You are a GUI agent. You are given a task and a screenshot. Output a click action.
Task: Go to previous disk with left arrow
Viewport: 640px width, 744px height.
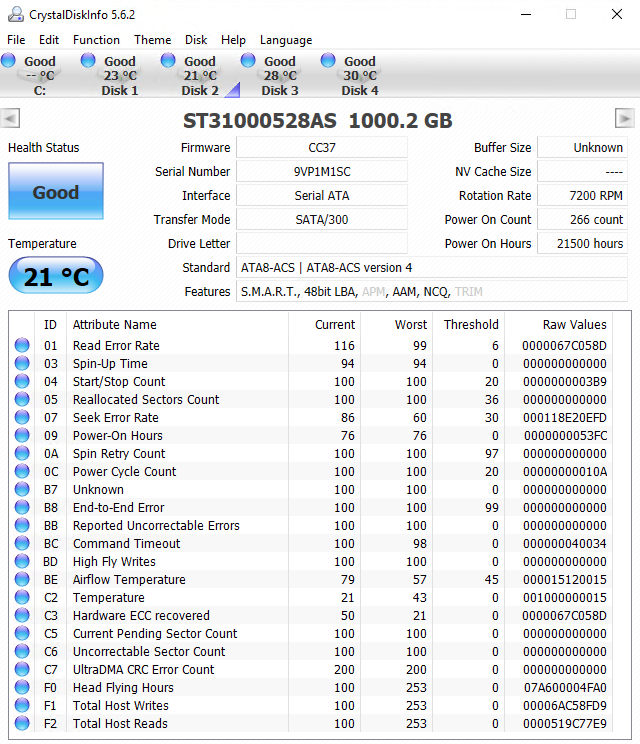pyautogui.click(x=10, y=119)
